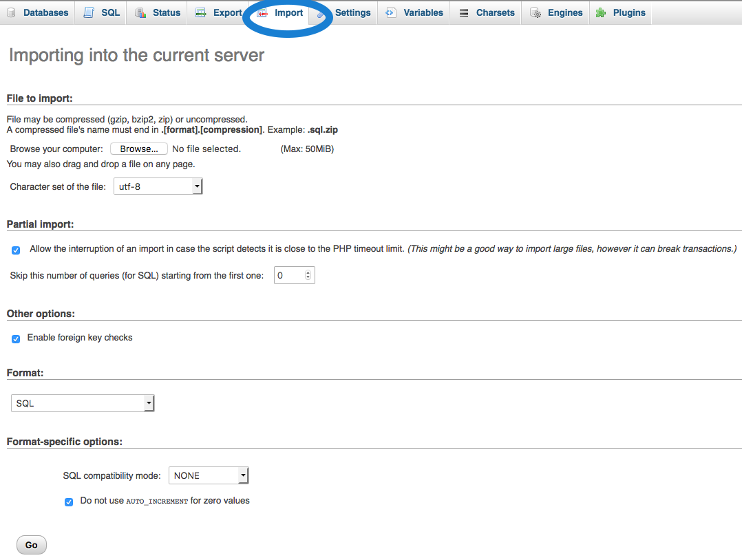Uncheck do not use AUTO_INCREMENT option
The image size is (742, 560).
tap(69, 502)
